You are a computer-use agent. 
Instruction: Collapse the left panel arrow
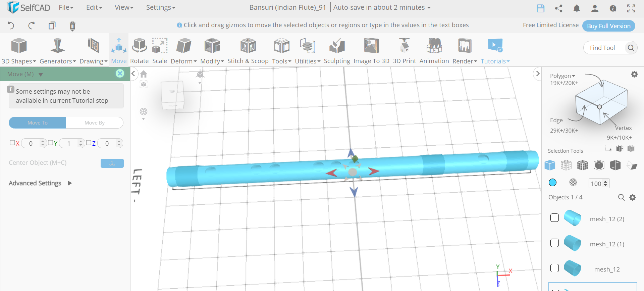coord(133,74)
